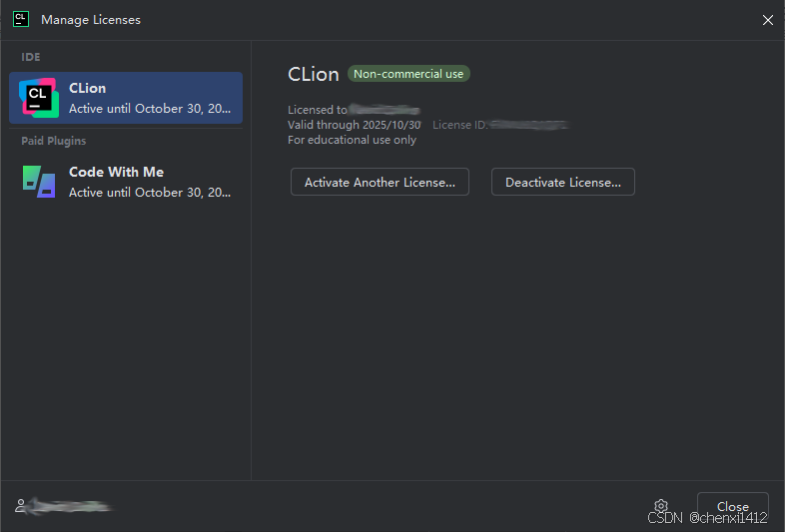Click the License ID label
This screenshot has width=785, height=532.
(x=460, y=125)
